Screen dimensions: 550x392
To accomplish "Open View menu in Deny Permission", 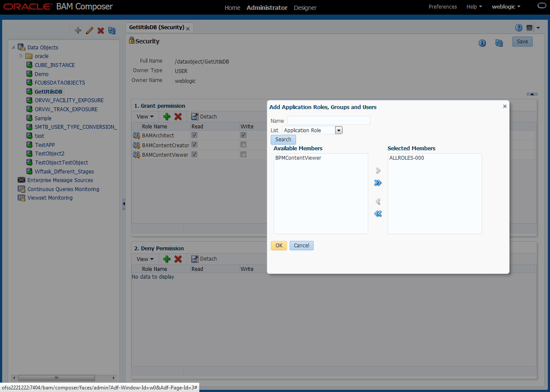I will [145, 259].
